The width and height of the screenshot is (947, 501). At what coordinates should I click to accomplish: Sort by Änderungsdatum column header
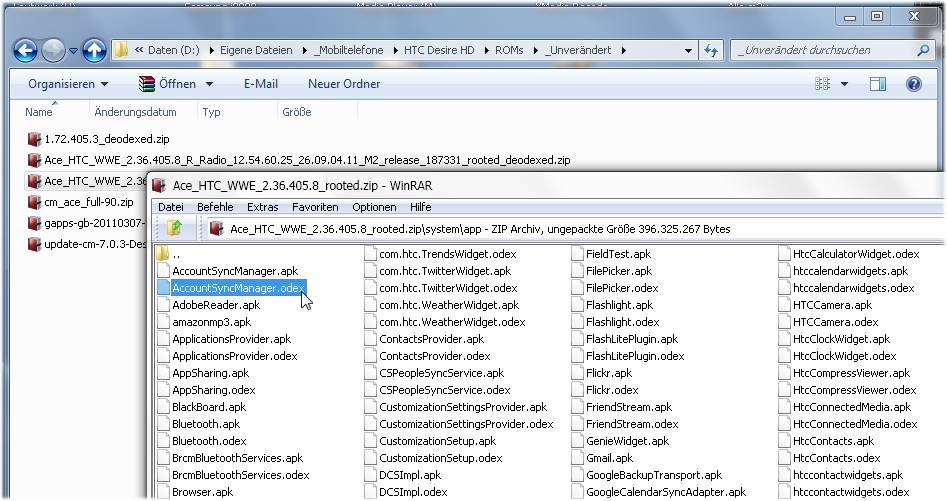click(135, 112)
